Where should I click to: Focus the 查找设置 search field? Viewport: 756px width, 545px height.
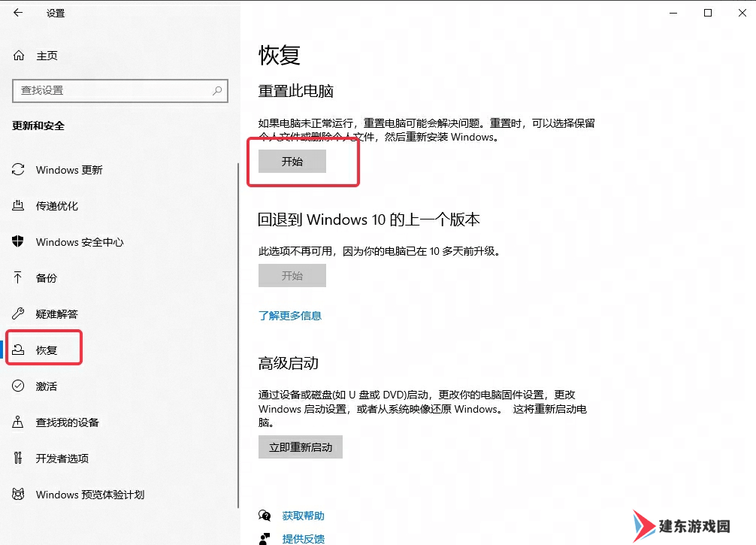tap(120, 91)
